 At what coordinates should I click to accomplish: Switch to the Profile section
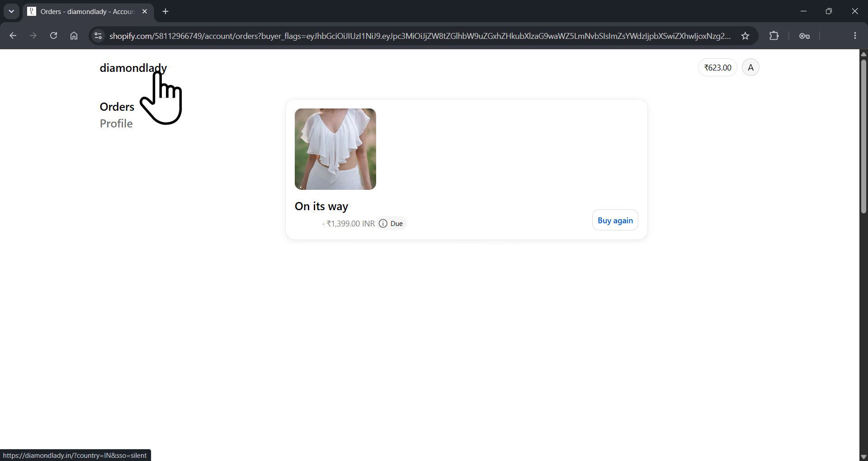tap(116, 123)
